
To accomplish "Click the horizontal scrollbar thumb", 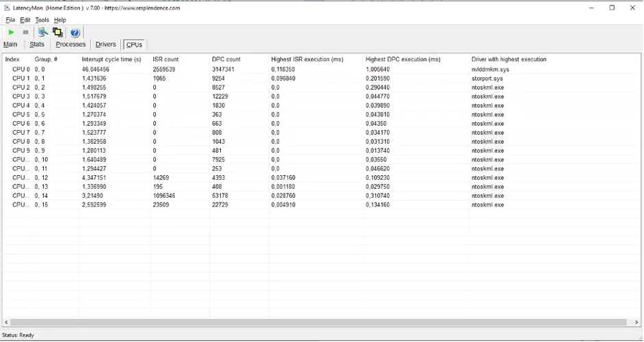I will (319, 323).
